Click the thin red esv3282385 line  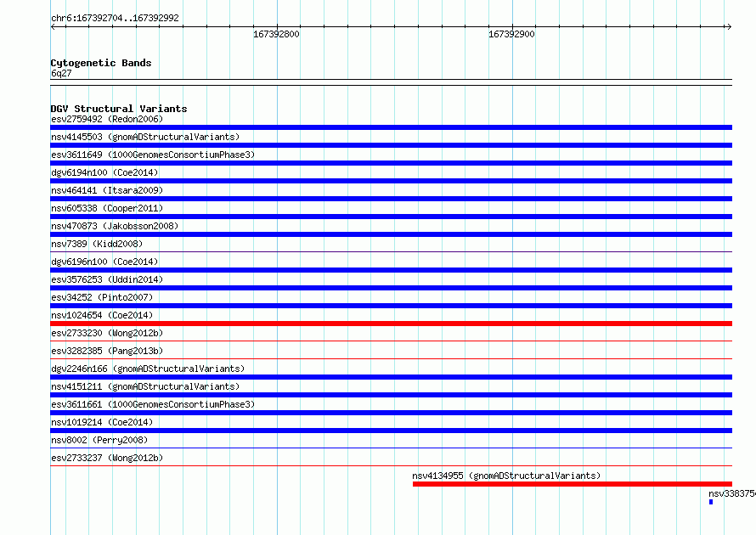[391, 358]
